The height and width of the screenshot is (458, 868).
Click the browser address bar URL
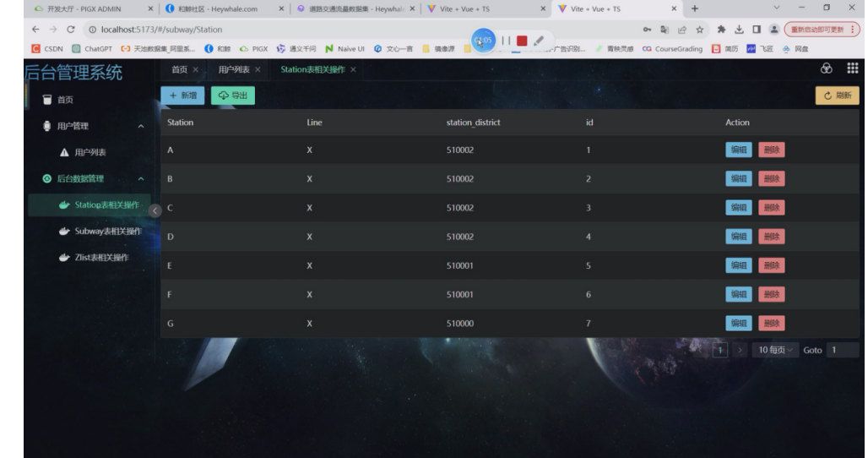click(x=161, y=30)
